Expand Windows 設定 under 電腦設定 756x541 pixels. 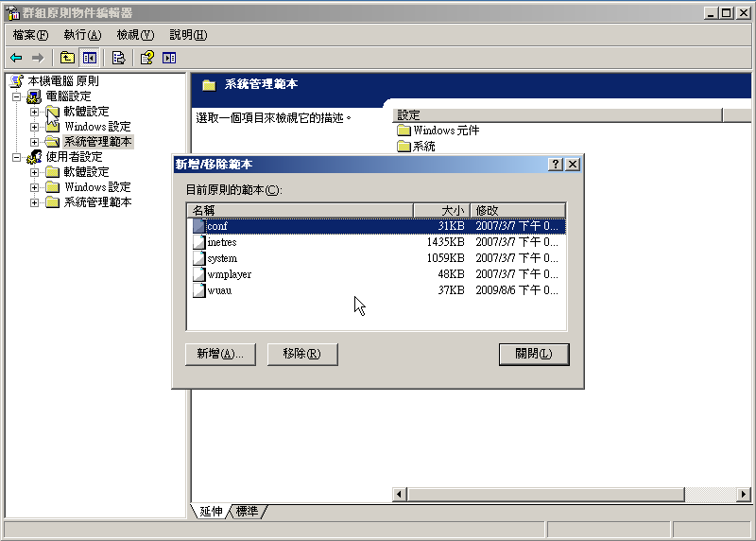(34, 127)
